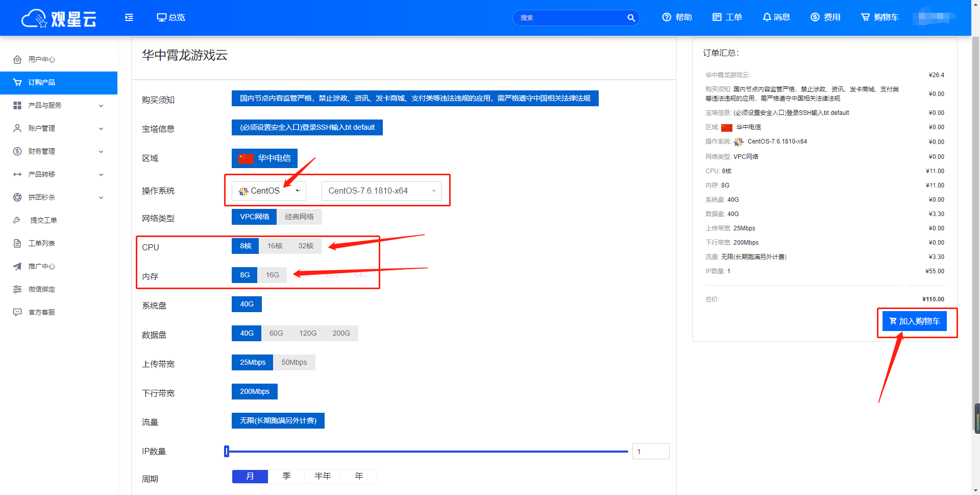Viewport: 980px width, 495px height.
Task: Click the IP数量 slider handle
Action: [227, 451]
